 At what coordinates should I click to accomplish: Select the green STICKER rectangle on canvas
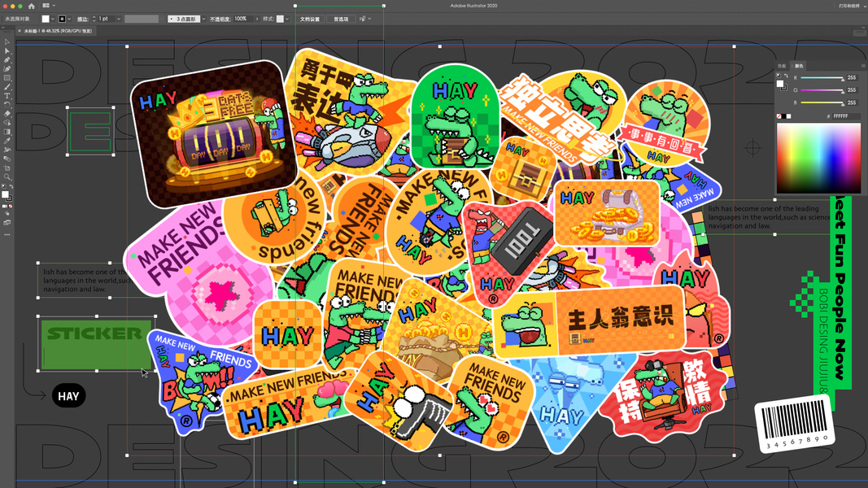(x=97, y=343)
